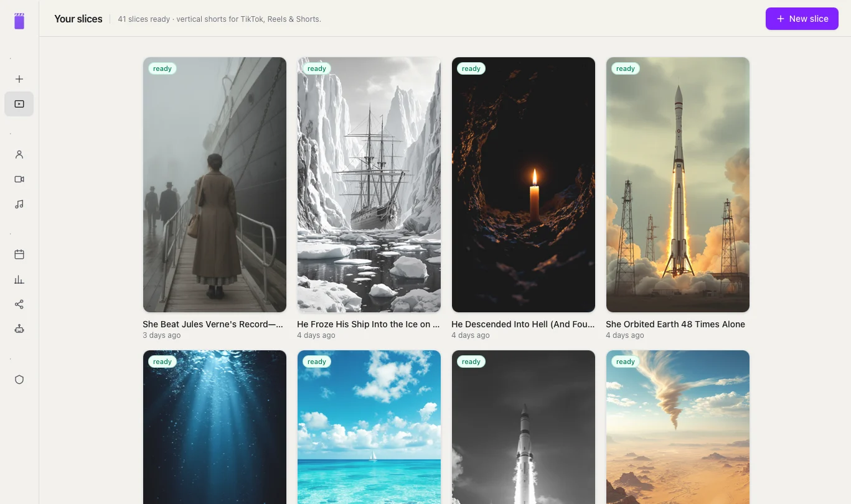Click the title He Descended Into Hell

pos(523,324)
